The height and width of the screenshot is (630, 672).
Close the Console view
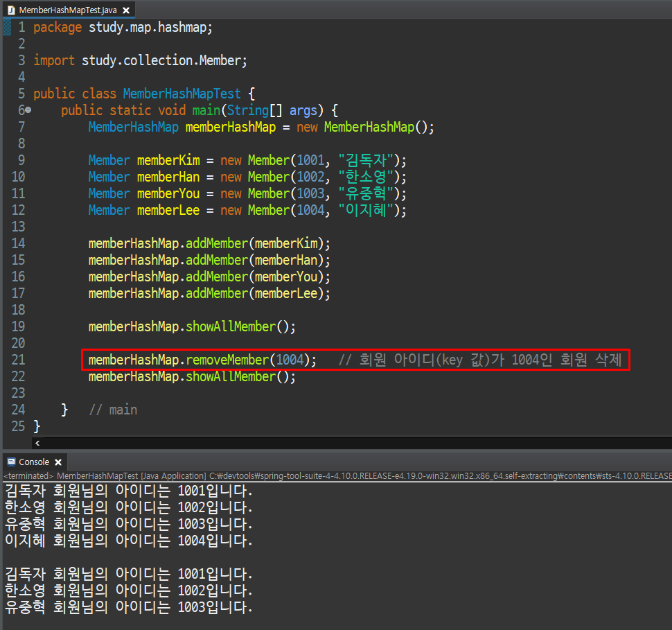click(x=58, y=462)
